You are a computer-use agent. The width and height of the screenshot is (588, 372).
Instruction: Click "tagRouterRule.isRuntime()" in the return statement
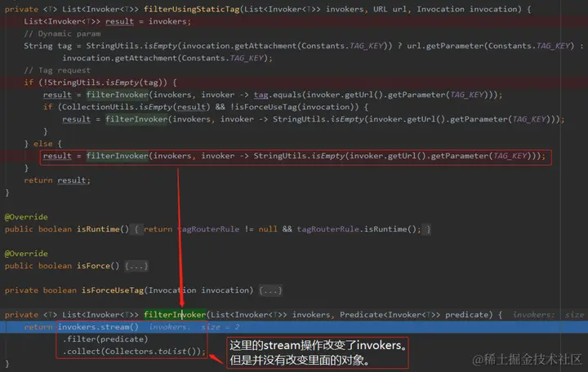coord(357,229)
